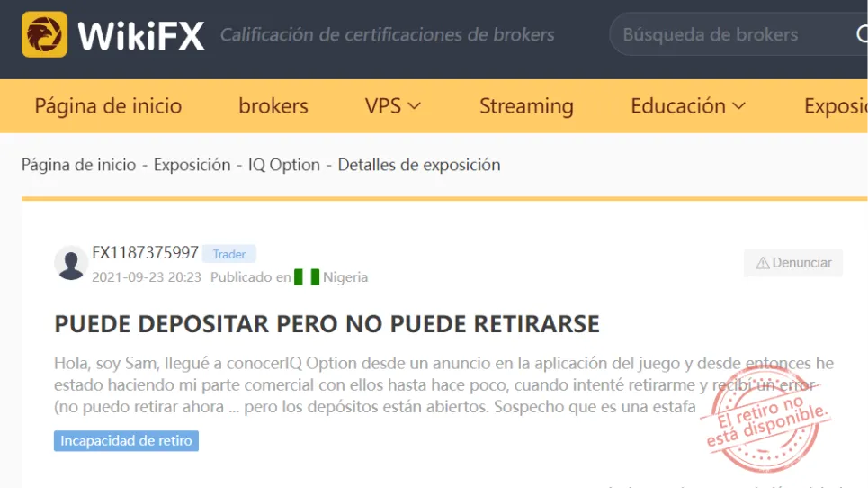
Task: Click the post text starting Hola, soy Sam
Action: coord(443,385)
